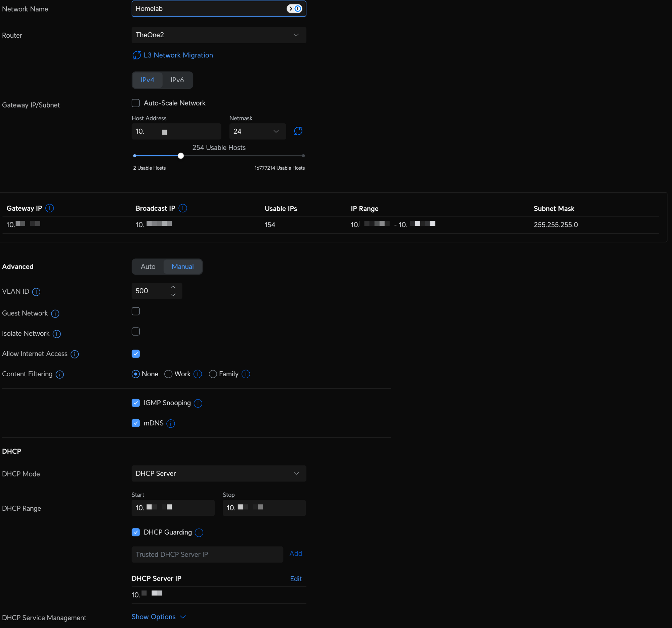
Task: Switch to the IPv6 tab
Action: (x=177, y=80)
